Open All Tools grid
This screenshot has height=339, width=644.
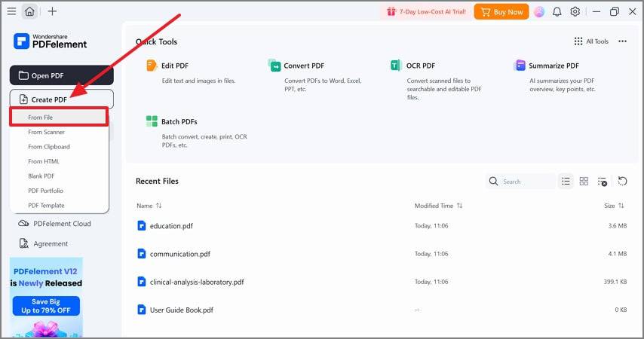591,41
